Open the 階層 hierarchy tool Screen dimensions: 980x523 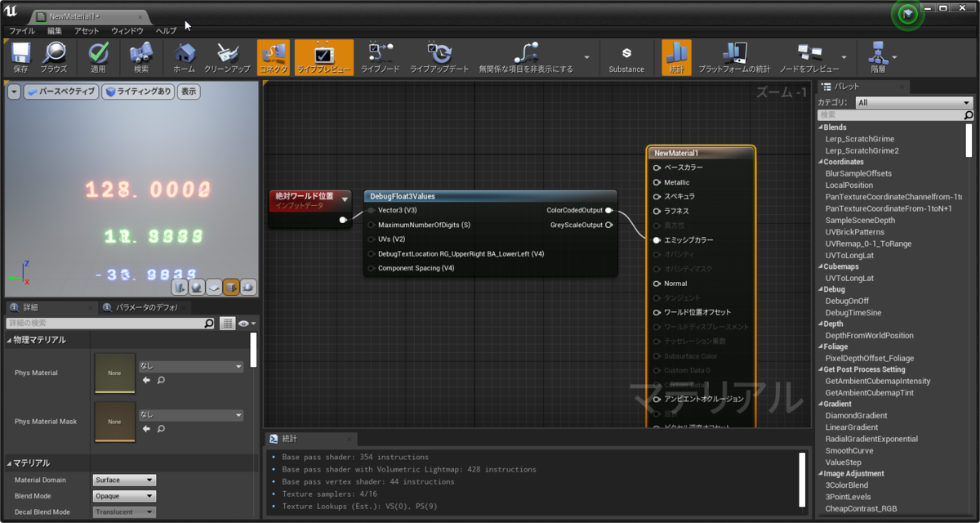tap(878, 57)
